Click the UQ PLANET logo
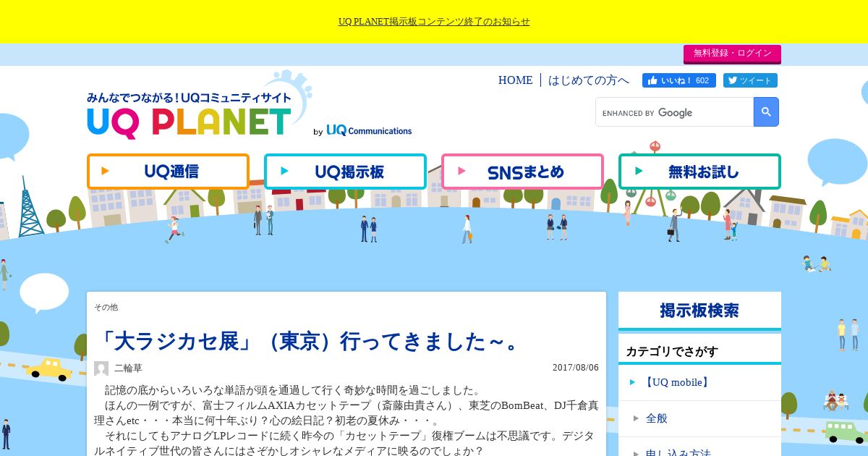This screenshot has width=868, height=456. coord(190,116)
